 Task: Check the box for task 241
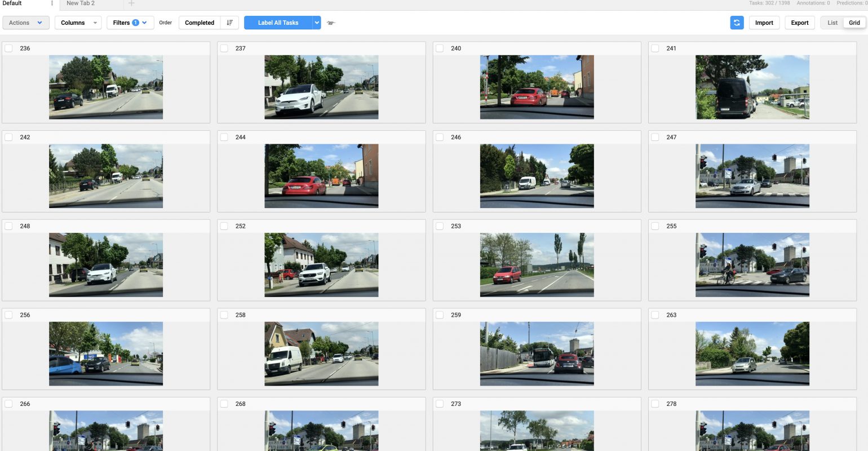point(655,48)
